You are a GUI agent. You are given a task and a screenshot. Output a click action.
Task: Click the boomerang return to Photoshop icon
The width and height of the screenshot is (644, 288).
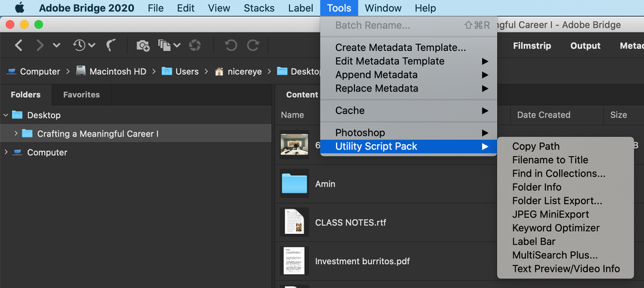pyautogui.click(x=110, y=45)
